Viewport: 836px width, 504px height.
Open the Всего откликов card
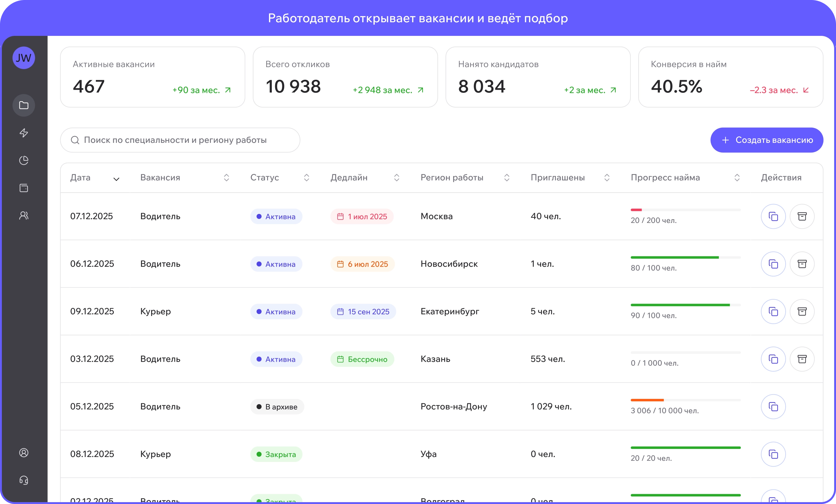click(x=345, y=77)
